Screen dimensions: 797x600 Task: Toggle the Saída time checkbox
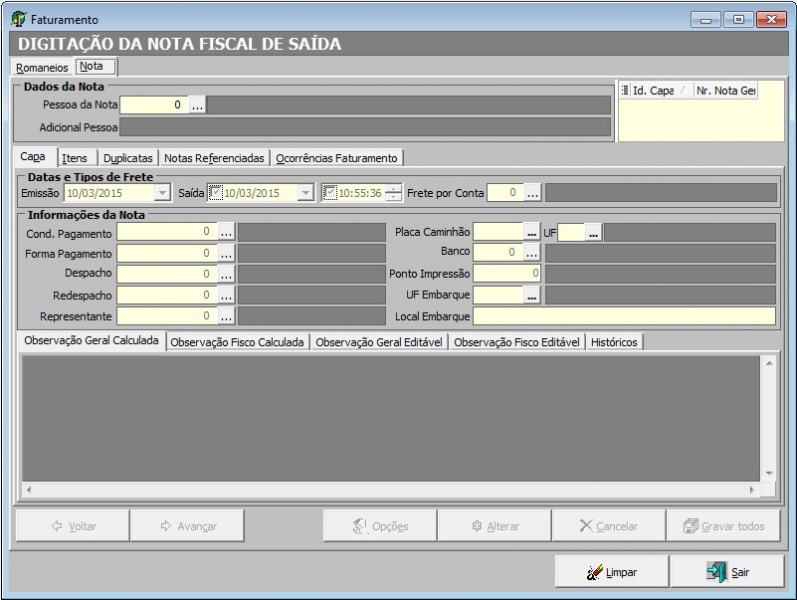pyautogui.click(x=329, y=193)
